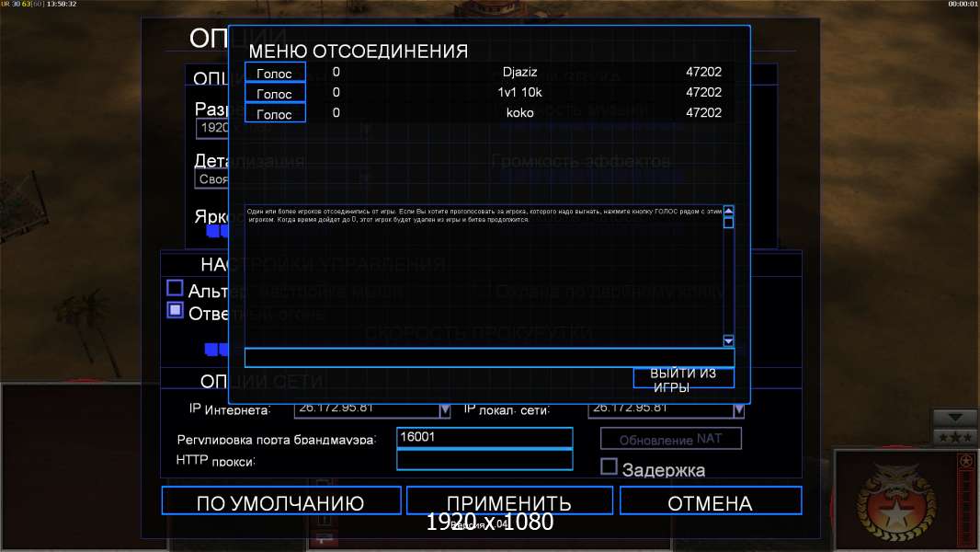
Task: Click the ПРИМЕНИТЬ button
Action: click(508, 501)
